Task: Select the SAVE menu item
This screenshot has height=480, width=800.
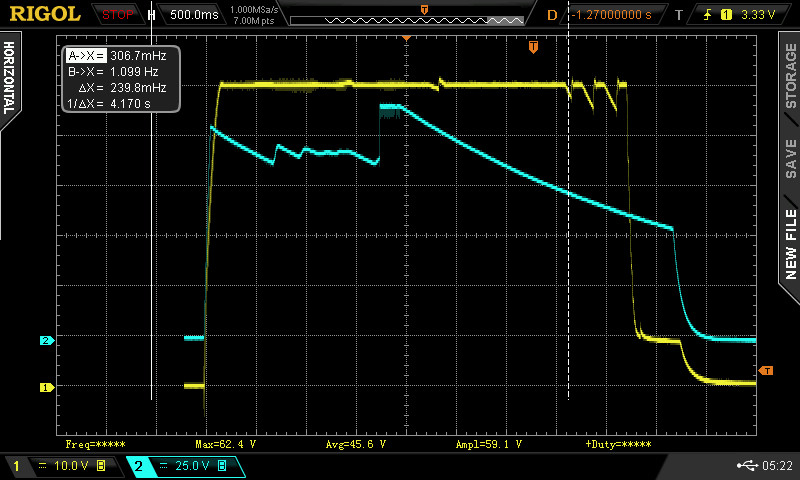Action: tap(790, 159)
